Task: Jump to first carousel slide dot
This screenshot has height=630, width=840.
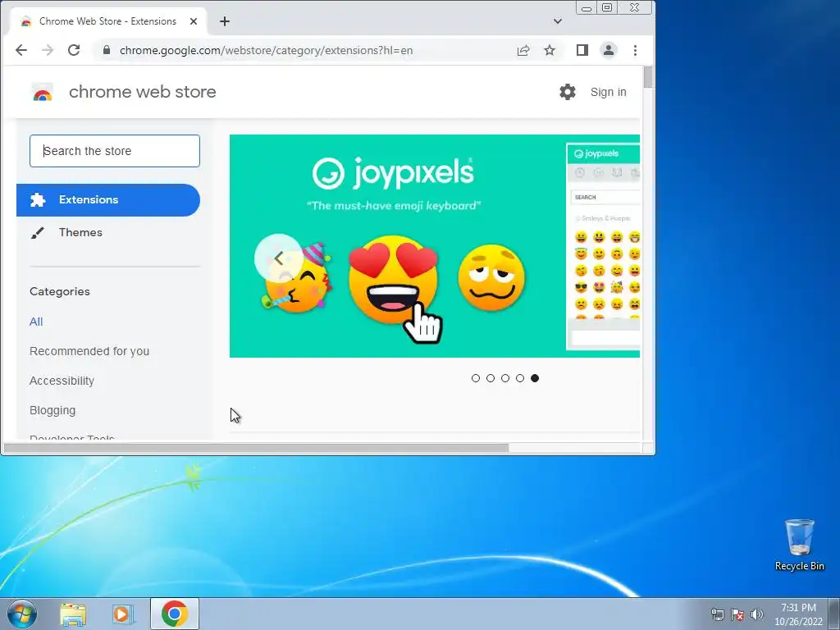Action: pyautogui.click(x=476, y=378)
